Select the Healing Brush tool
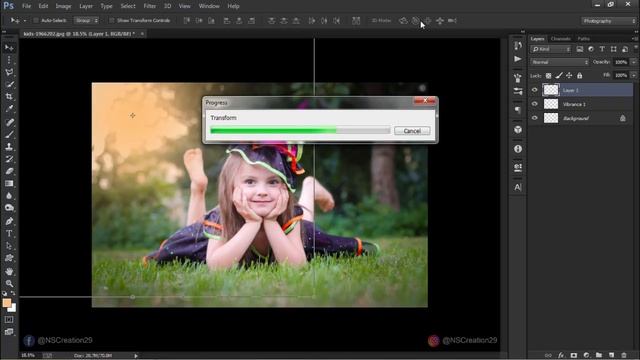Viewport: 640px width, 360px height. (9, 122)
